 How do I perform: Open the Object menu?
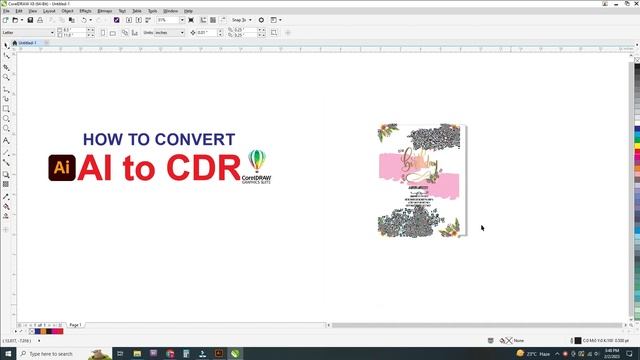(x=67, y=11)
